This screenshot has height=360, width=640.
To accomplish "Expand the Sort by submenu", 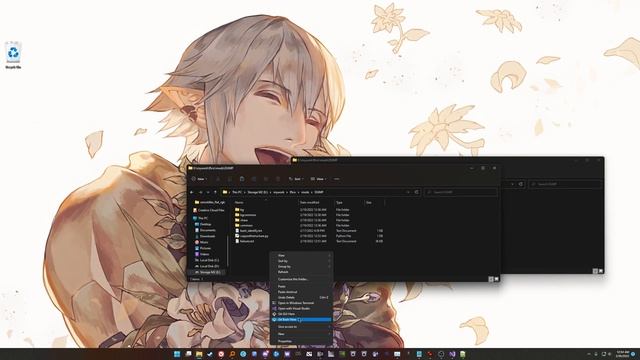I will coord(301,261).
